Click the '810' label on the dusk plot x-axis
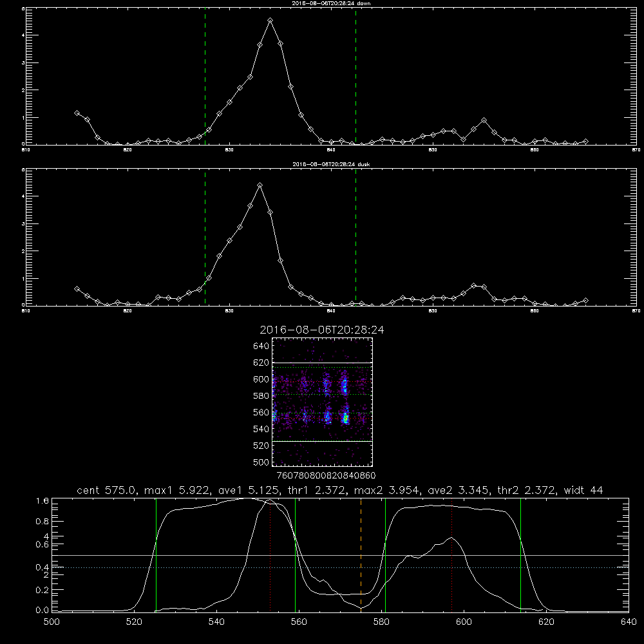Image resolution: width=644 pixels, height=644 pixels. click(x=26, y=311)
